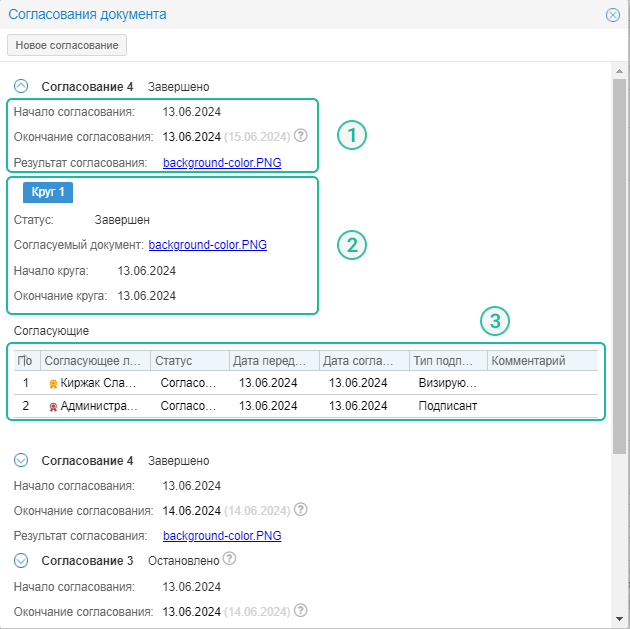
Task: Click scrollbar down arrow
Action: 620,619
